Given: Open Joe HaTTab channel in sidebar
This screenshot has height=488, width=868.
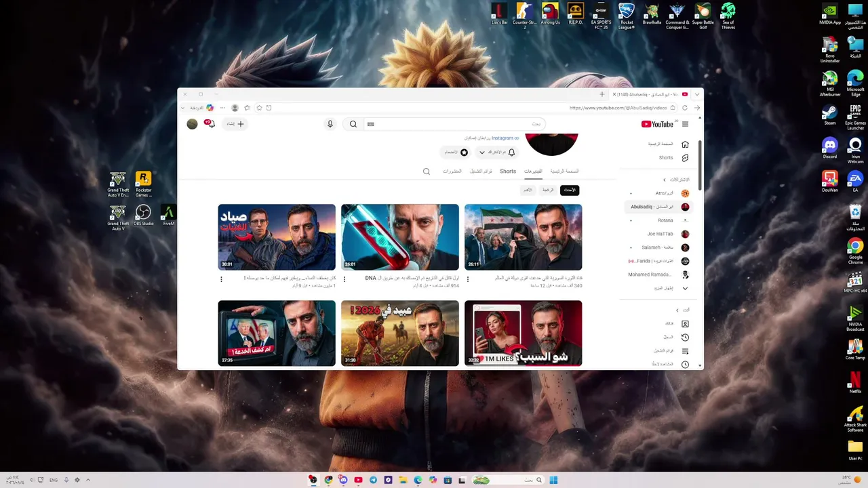Looking at the screenshot, I should 658,234.
